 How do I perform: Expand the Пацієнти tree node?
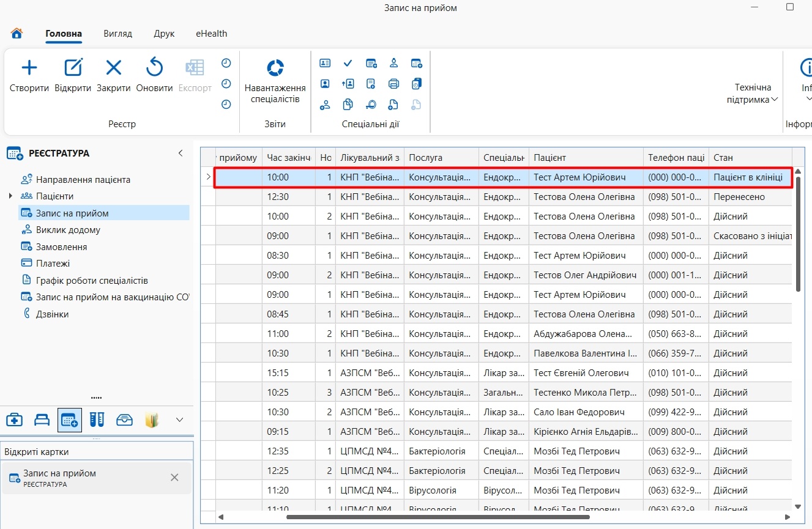point(10,196)
